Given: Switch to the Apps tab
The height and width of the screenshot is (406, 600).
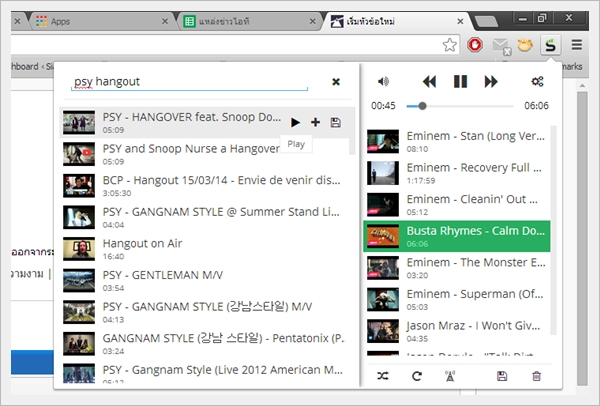Looking at the screenshot, I should pos(101,21).
